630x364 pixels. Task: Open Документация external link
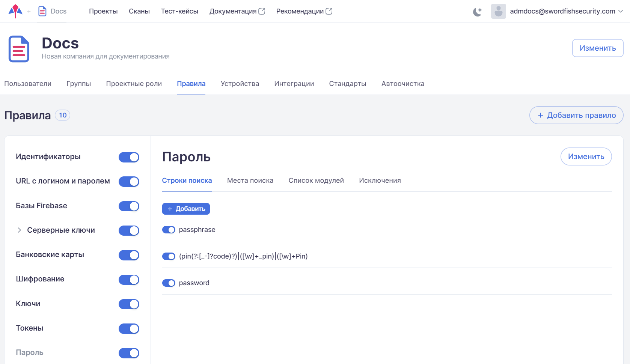tap(237, 11)
